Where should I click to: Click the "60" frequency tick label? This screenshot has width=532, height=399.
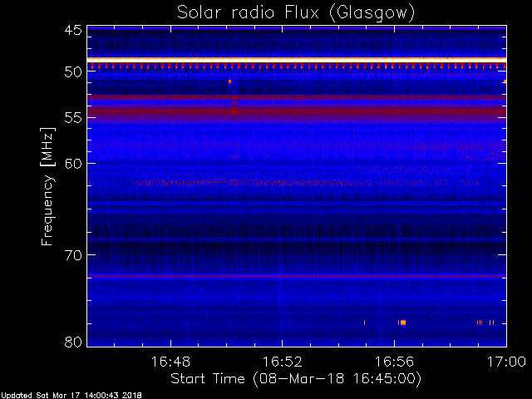74,164
